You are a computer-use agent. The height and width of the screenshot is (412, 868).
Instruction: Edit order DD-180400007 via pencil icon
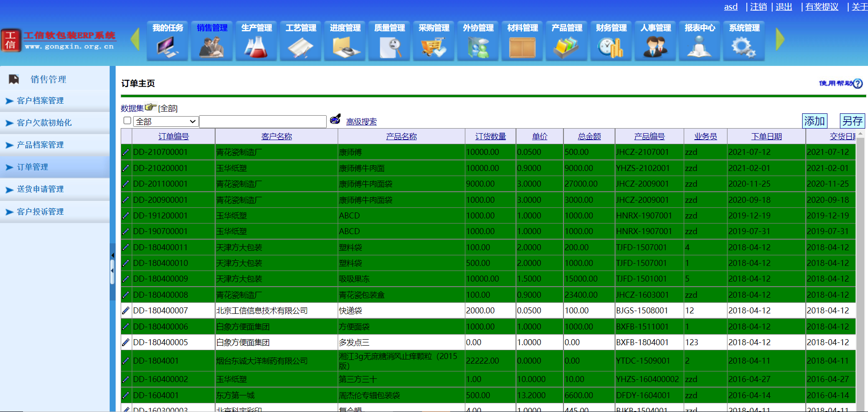point(126,311)
